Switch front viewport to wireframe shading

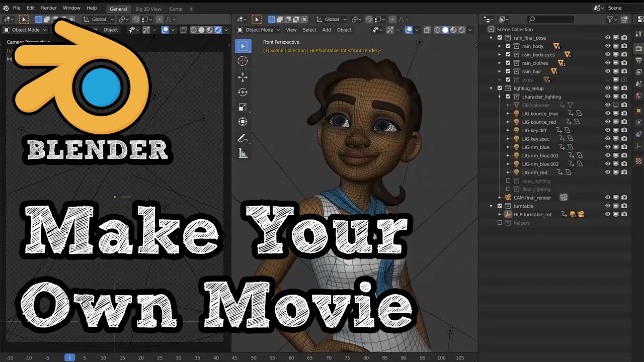click(x=437, y=30)
